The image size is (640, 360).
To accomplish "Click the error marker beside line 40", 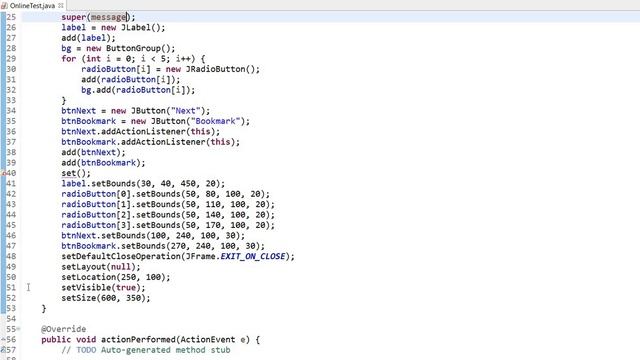I will point(3,173).
